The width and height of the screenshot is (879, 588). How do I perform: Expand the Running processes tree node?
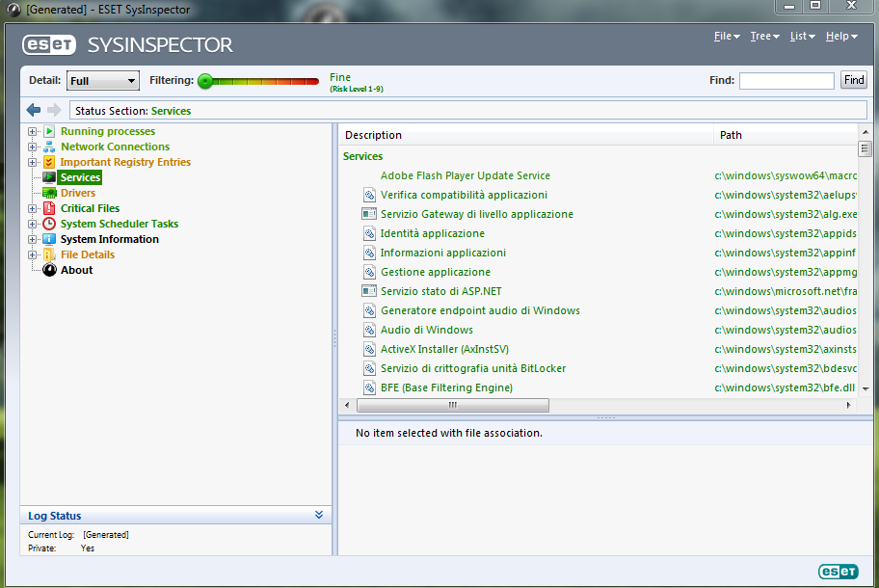click(x=33, y=132)
